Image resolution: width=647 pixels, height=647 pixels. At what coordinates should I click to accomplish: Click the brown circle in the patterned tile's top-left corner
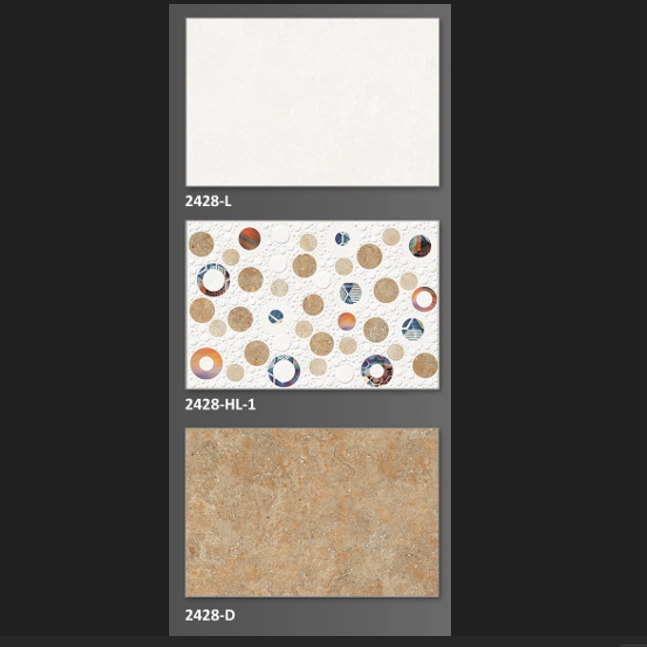[x=202, y=243]
